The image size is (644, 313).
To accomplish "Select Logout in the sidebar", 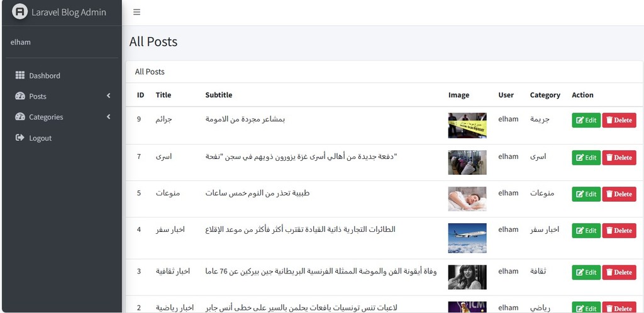I will [62, 138].
